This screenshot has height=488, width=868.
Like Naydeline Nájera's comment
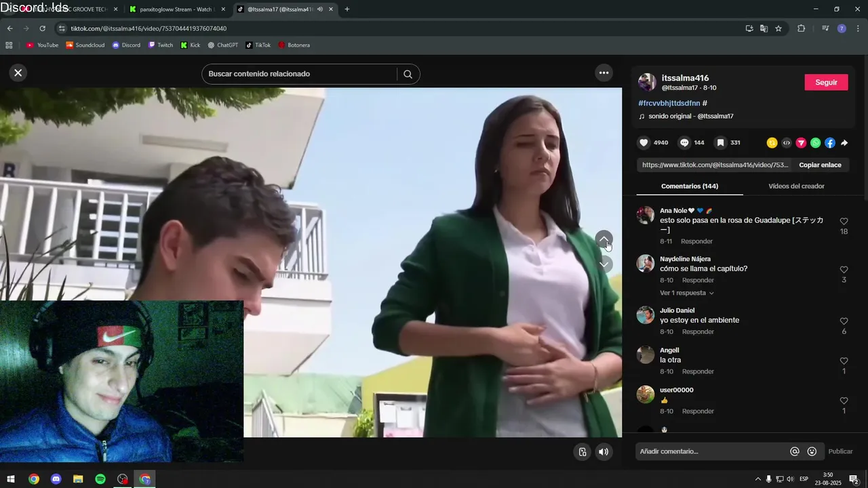(x=844, y=270)
